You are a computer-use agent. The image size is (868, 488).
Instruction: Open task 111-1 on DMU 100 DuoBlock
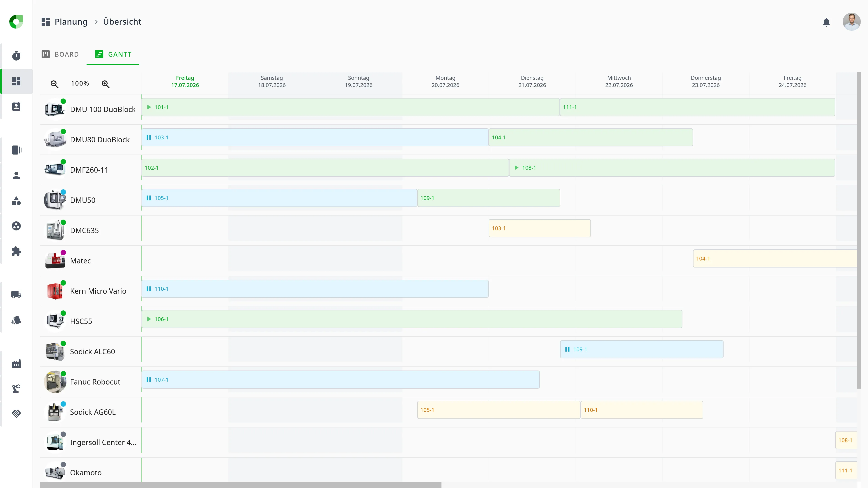click(698, 107)
